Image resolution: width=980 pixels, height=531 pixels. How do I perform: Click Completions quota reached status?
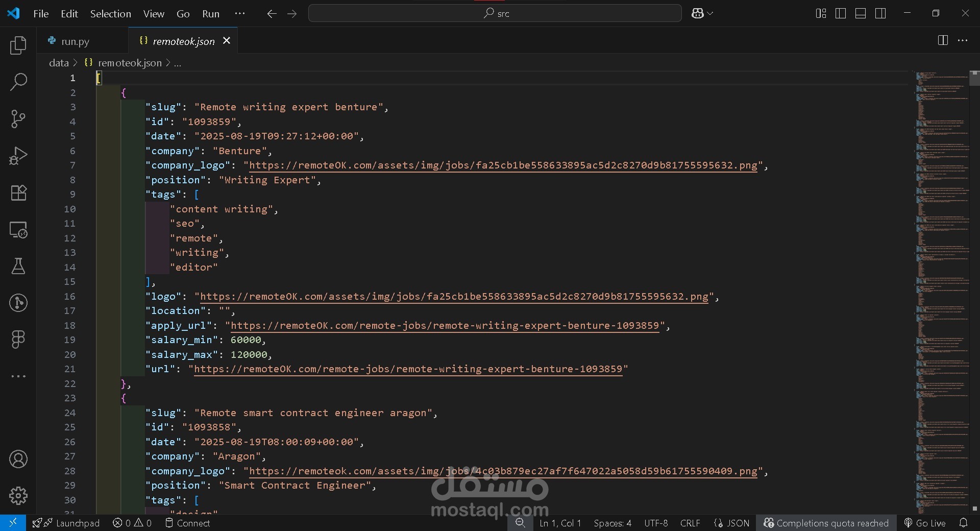[x=826, y=523]
